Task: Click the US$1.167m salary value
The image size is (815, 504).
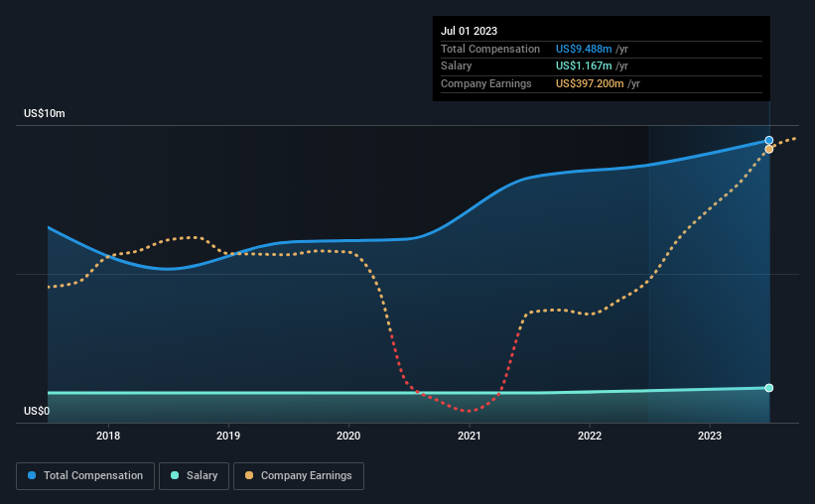Action: [584, 66]
